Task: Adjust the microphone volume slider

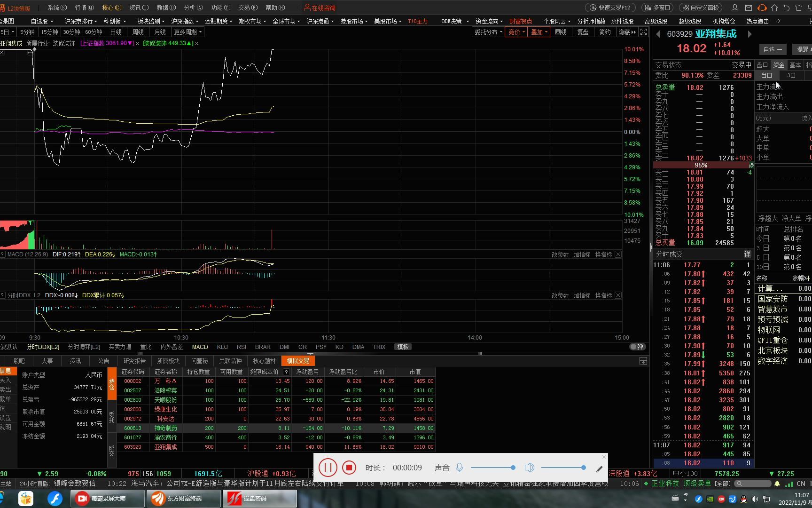Action: click(493, 468)
